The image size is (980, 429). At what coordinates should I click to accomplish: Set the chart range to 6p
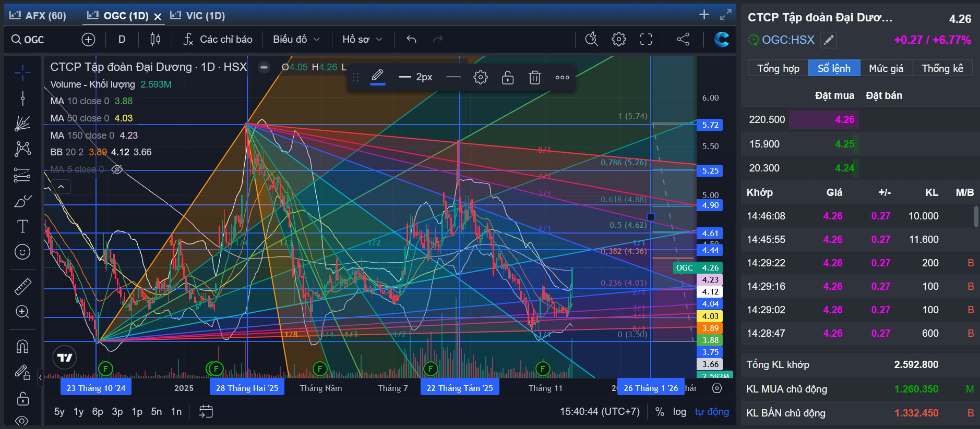coord(98,412)
